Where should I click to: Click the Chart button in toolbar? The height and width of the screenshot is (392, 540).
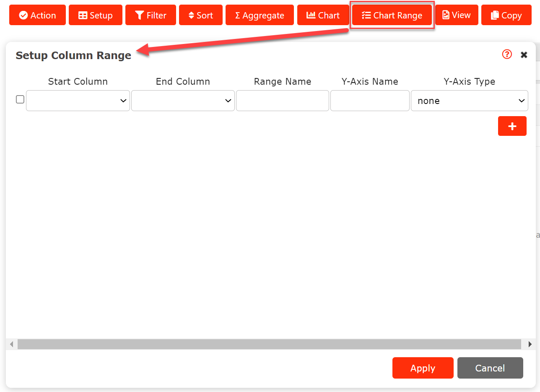tap(323, 16)
